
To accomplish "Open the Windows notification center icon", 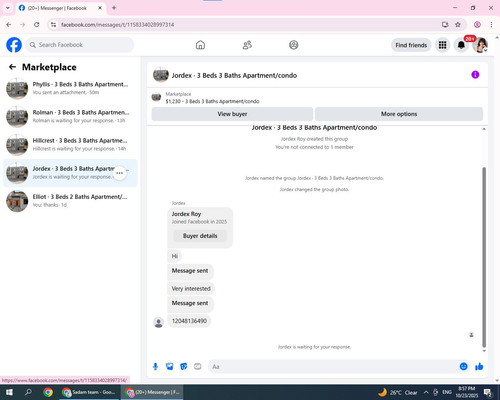I will (x=489, y=393).
